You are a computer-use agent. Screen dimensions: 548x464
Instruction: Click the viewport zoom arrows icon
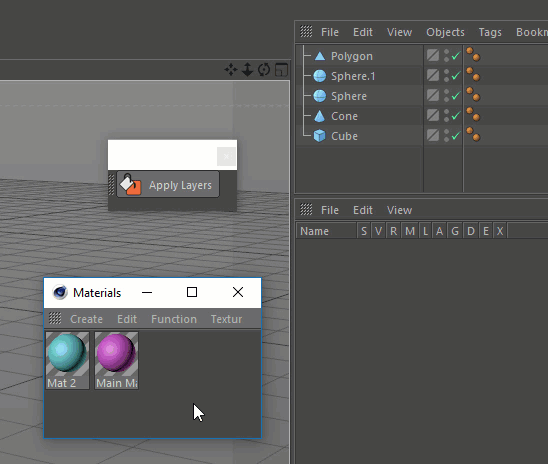[247, 70]
